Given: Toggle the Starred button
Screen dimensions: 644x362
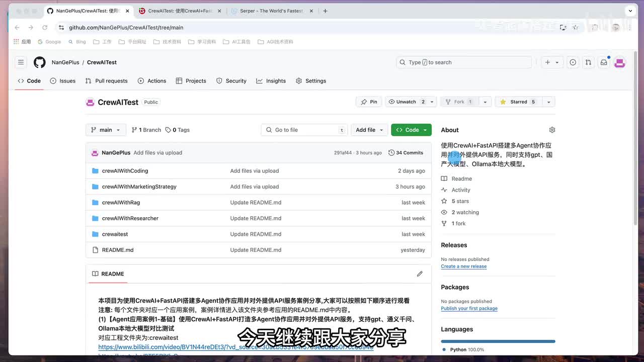Looking at the screenshot, I should 518,102.
